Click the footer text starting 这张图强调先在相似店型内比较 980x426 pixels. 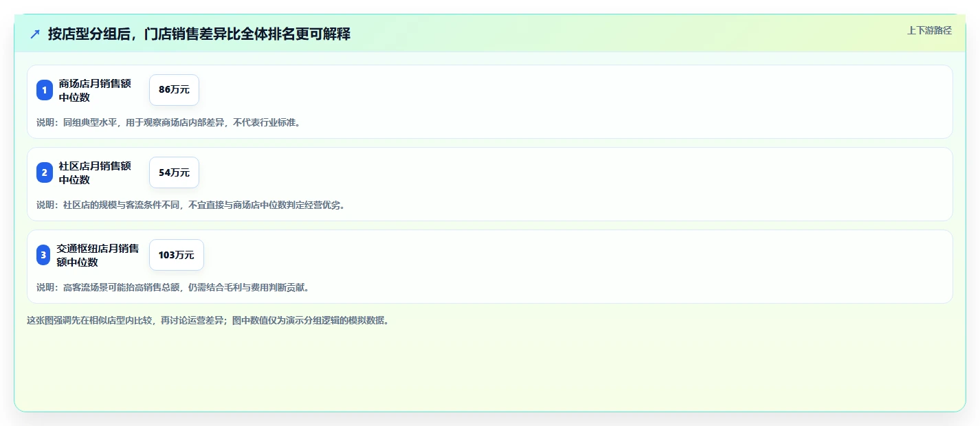(x=208, y=321)
